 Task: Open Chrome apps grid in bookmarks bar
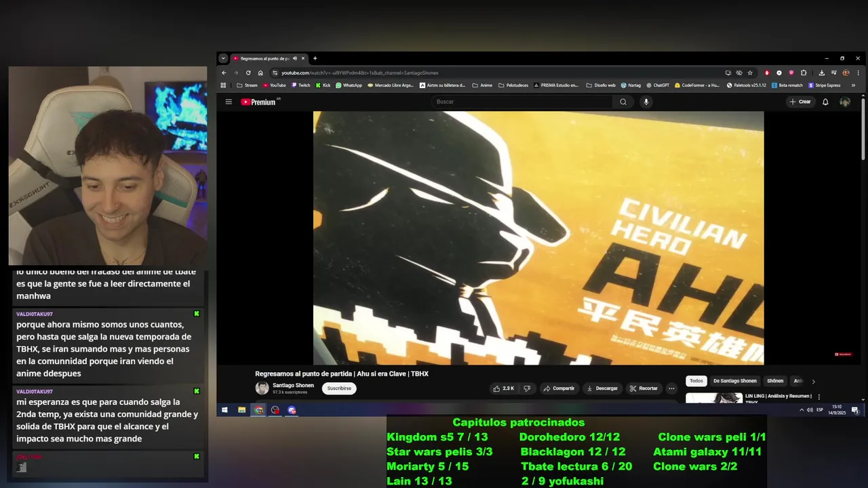click(223, 85)
